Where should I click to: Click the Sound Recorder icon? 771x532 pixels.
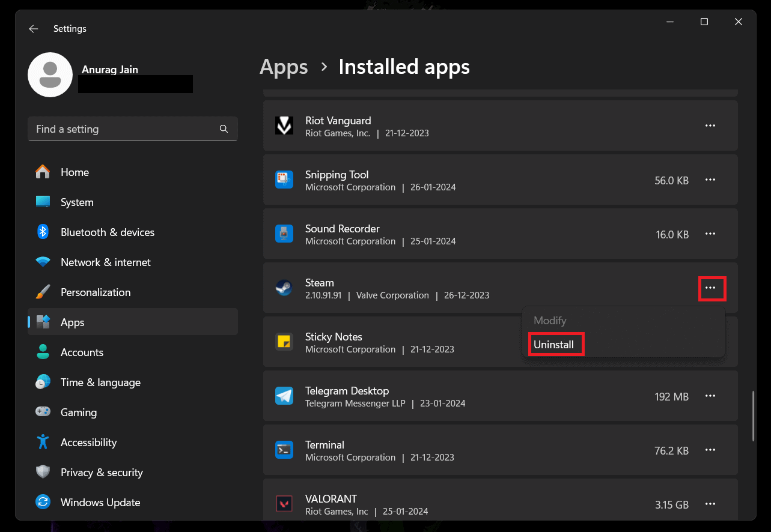pyautogui.click(x=284, y=234)
